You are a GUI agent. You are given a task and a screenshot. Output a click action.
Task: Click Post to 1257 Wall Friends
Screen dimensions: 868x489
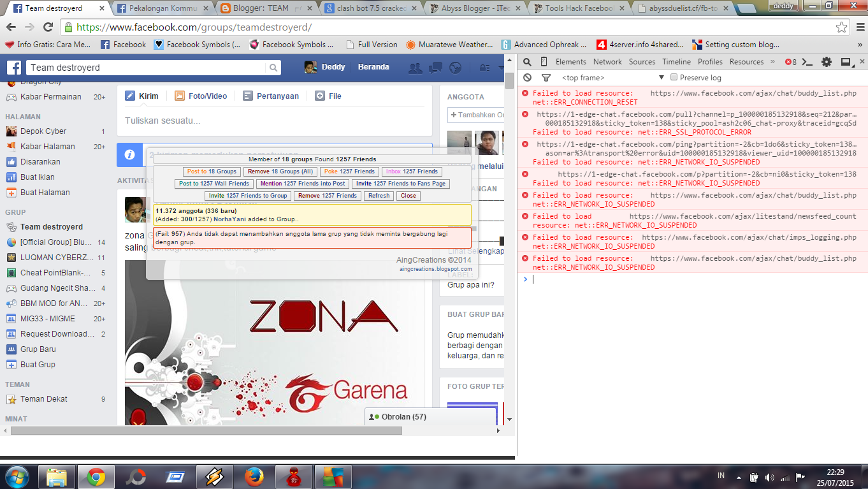[x=214, y=184]
